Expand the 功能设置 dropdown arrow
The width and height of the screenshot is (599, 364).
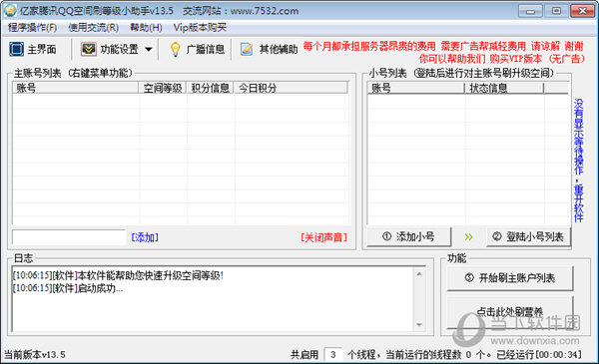[149, 49]
